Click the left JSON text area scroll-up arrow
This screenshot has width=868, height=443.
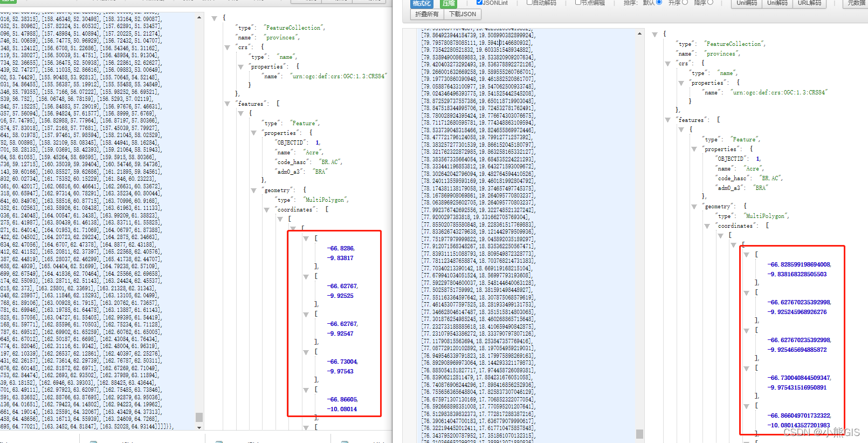click(x=199, y=18)
